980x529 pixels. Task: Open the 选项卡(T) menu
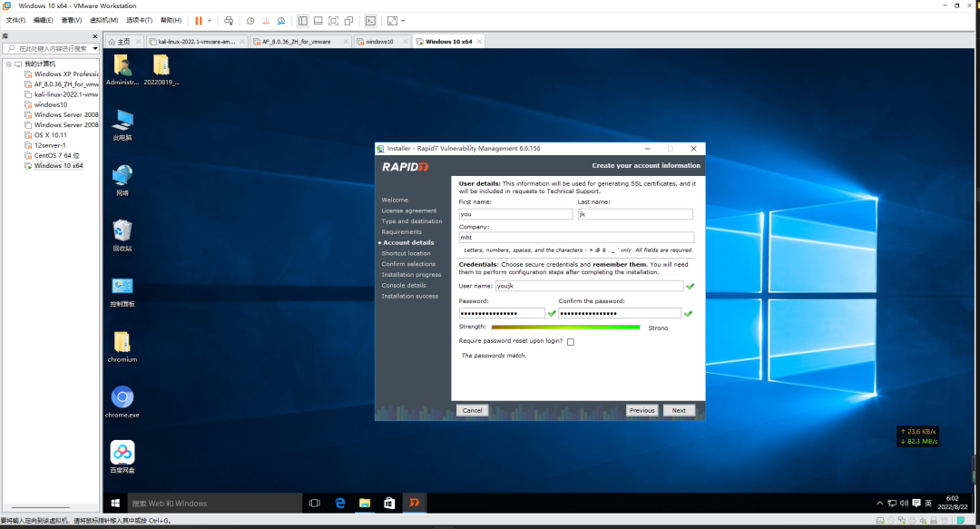140,21
